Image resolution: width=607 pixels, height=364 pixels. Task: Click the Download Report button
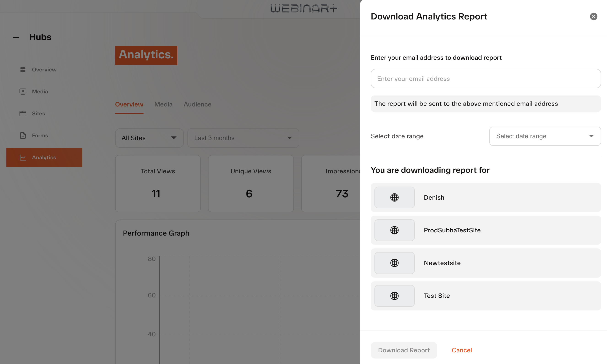(404, 350)
